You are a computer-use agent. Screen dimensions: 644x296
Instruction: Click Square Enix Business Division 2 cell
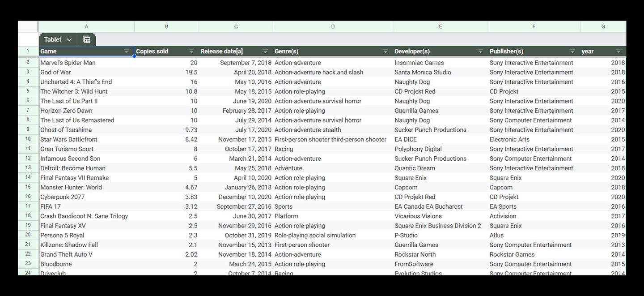click(441, 226)
